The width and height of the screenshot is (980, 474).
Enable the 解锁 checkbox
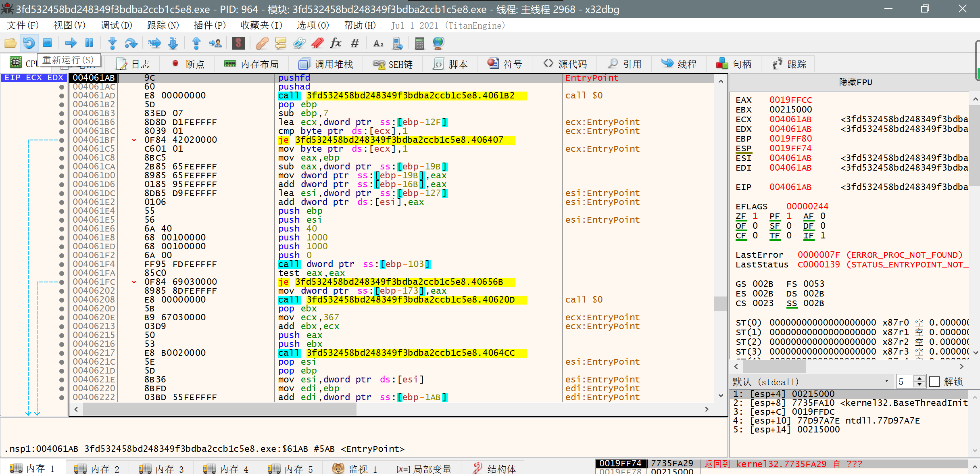934,382
